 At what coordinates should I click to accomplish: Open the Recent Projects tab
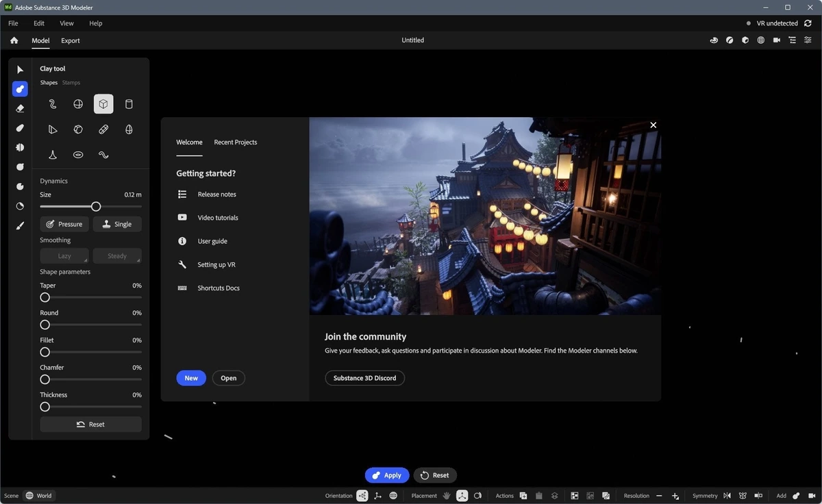(236, 142)
